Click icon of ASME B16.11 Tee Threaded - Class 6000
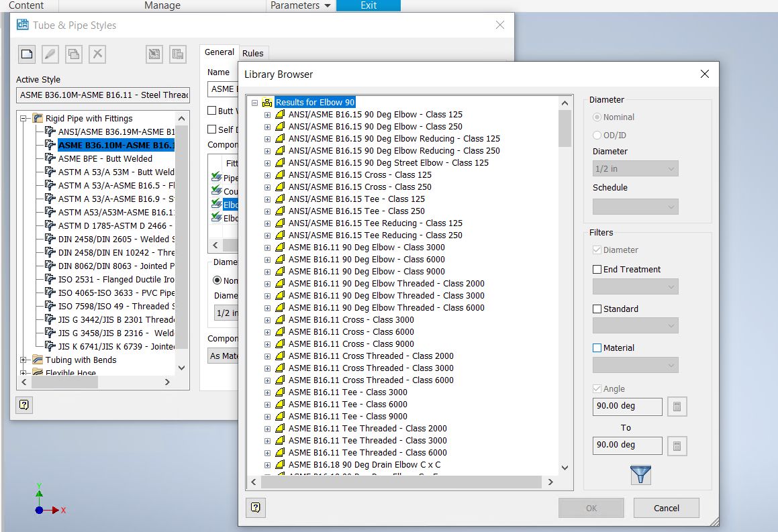 (x=280, y=452)
